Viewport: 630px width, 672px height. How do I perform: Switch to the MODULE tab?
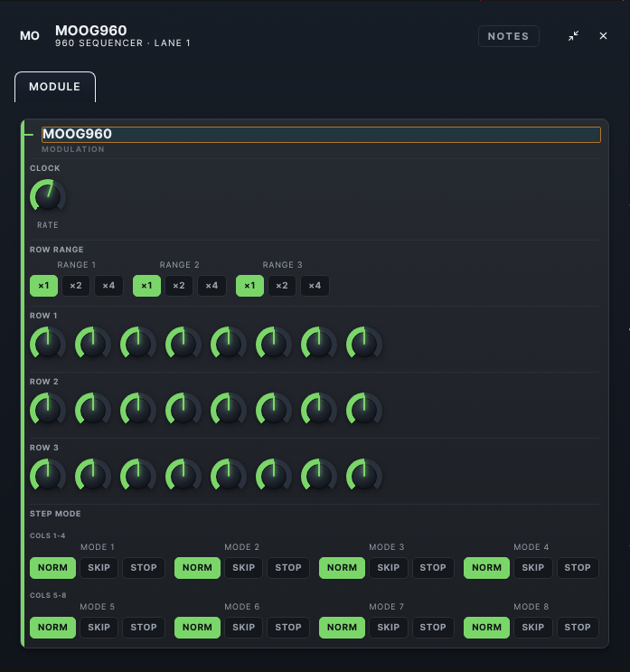(x=55, y=87)
